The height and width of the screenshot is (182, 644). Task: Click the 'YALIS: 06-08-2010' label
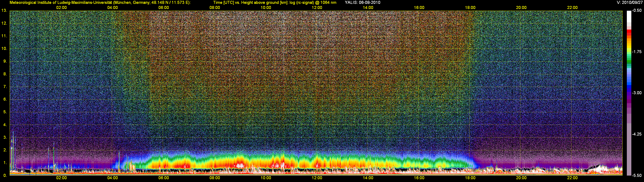coord(363,3)
